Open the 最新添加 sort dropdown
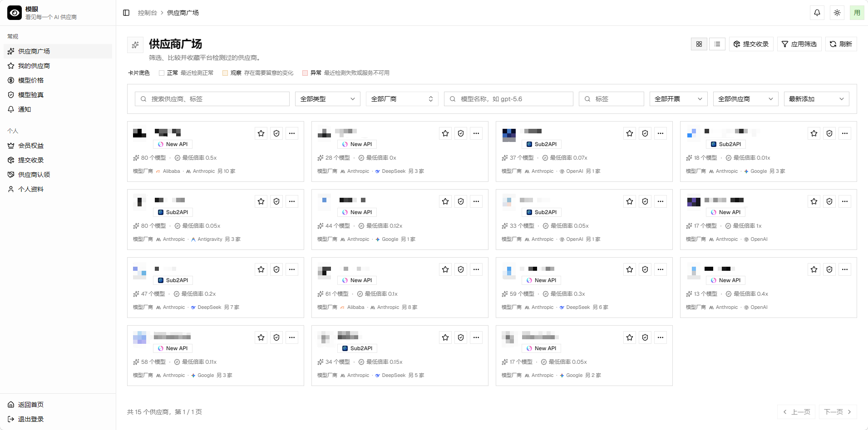 tap(817, 99)
